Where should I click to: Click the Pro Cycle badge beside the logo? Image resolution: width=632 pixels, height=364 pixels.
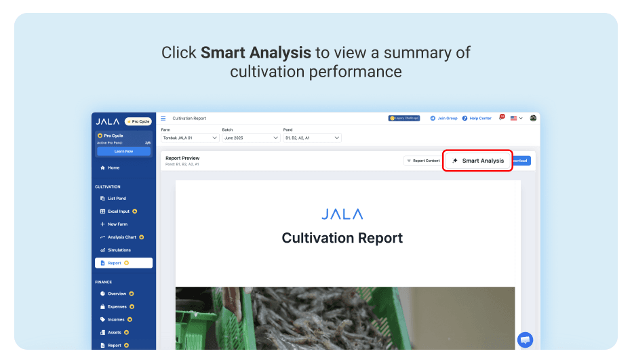click(138, 121)
